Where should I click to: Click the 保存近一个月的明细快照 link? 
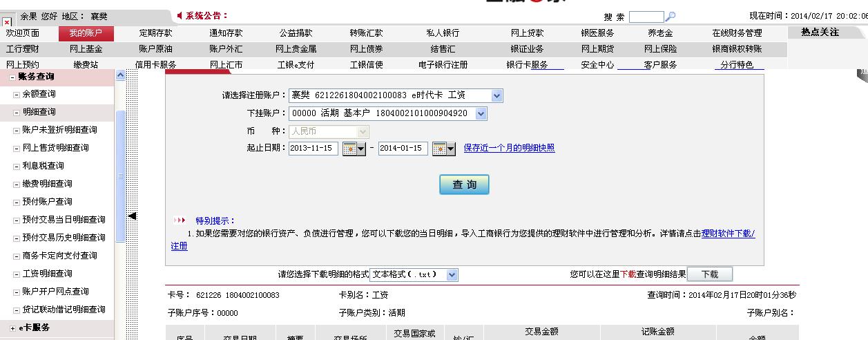tap(509, 148)
